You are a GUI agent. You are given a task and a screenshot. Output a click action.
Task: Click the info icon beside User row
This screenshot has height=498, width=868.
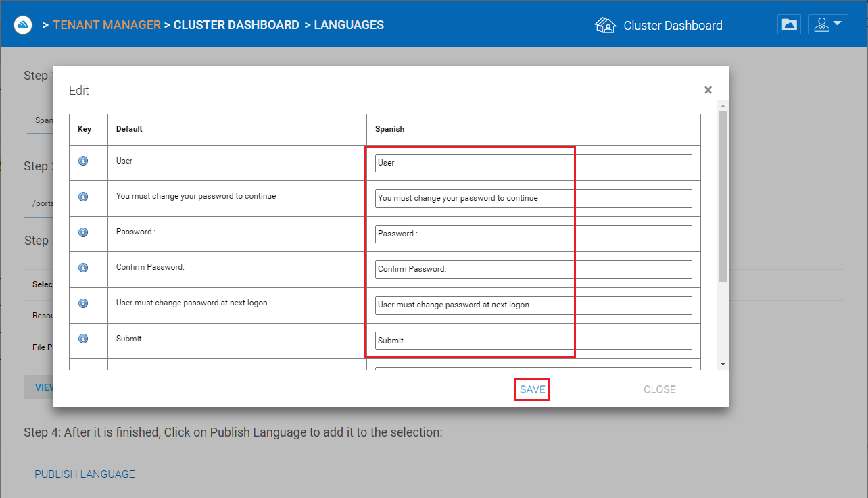click(x=83, y=161)
